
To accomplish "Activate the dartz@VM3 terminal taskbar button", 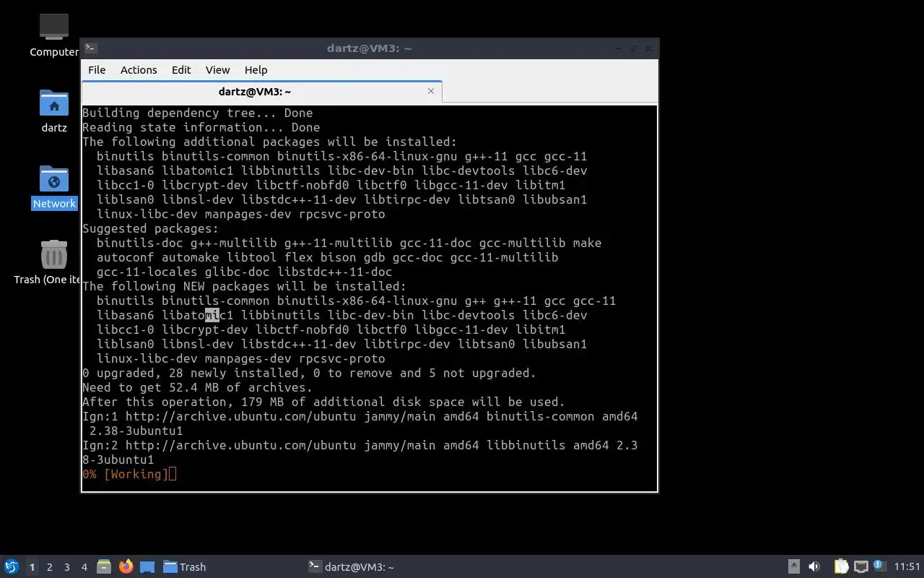I will (x=352, y=567).
